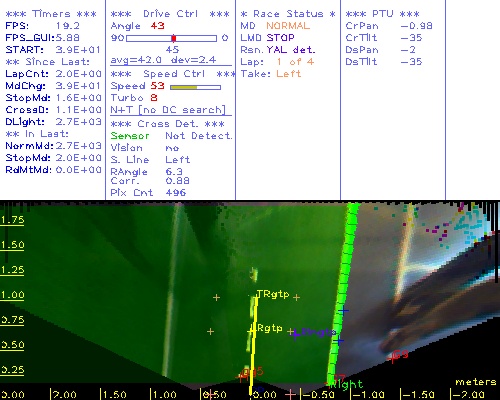Click the yellow detected center line
Viewport: 500px width, 400px height.
tap(253, 343)
